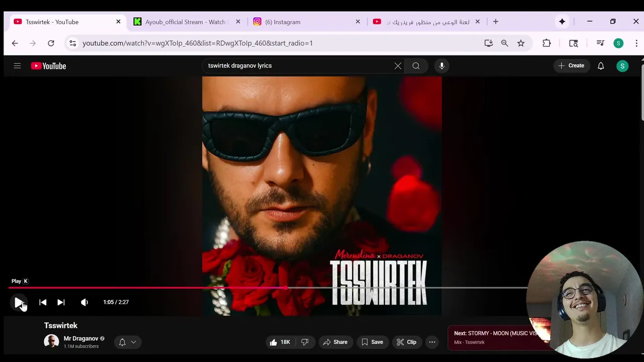This screenshot has width=644, height=362.
Task: Open the Chrome profile S avatar
Action: [x=618, y=43]
